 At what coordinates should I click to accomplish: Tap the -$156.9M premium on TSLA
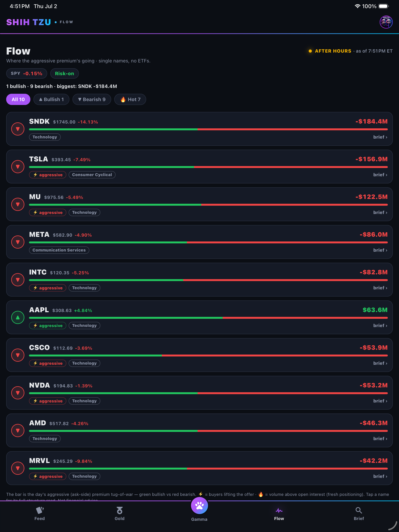371,159
